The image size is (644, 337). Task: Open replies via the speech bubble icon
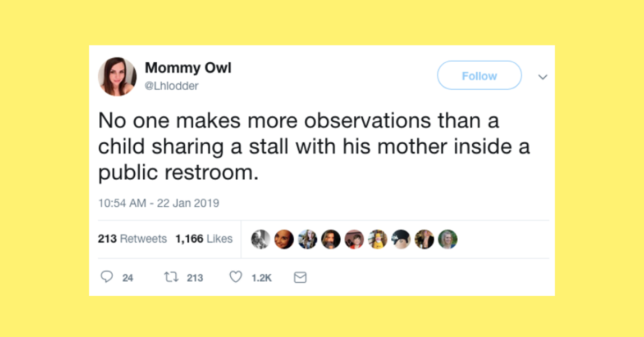click(107, 277)
